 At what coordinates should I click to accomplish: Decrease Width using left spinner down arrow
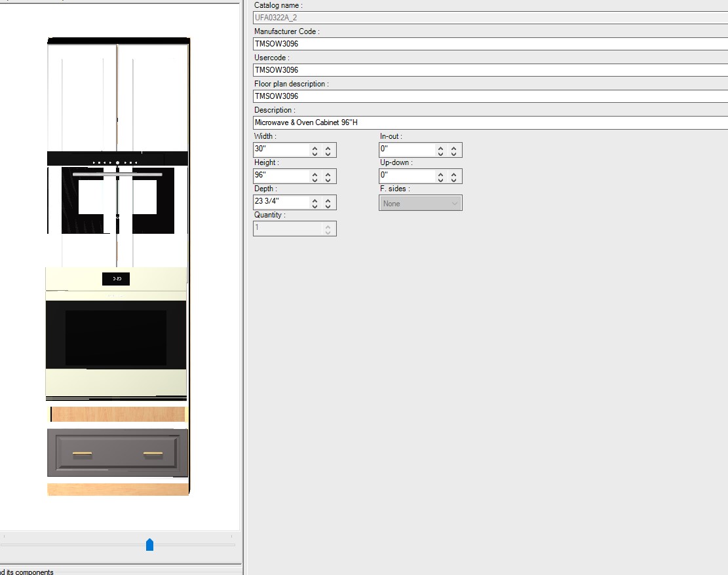[315, 154]
